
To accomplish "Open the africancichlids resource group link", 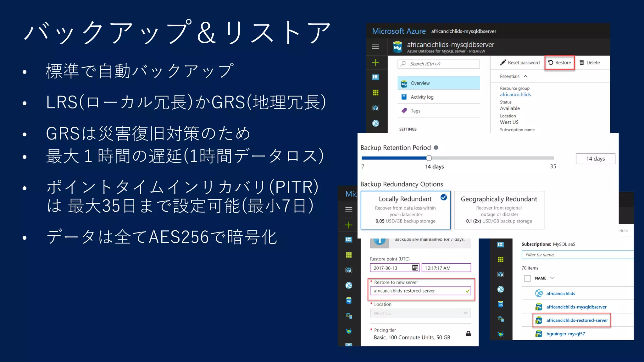I will pos(515,95).
